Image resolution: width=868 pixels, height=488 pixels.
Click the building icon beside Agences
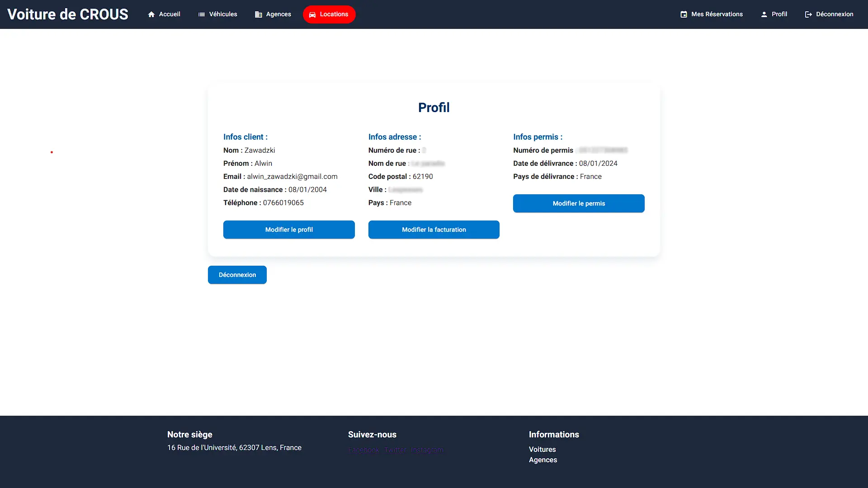click(259, 14)
